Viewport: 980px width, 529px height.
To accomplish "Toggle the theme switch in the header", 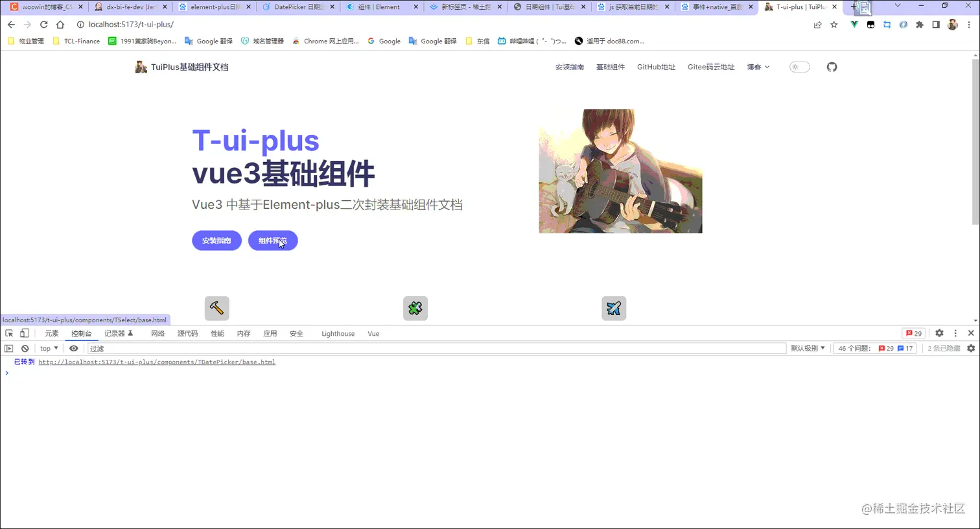I will (799, 67).
